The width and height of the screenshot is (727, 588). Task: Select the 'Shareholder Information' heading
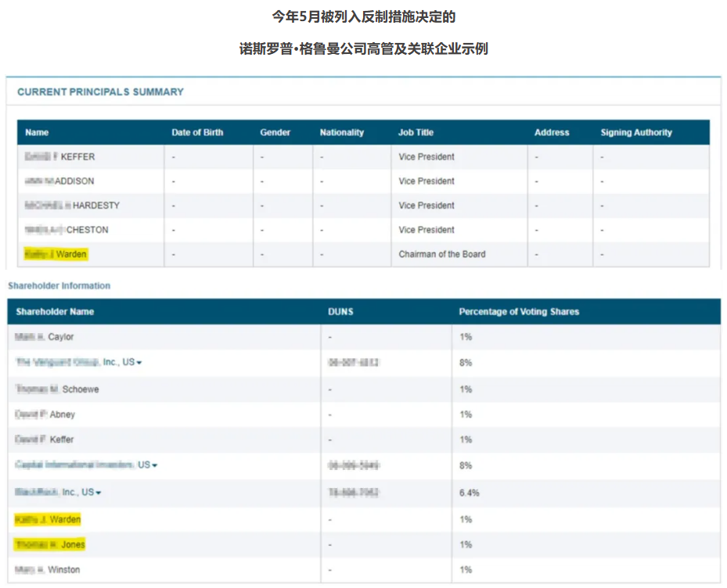click(59, 285)
